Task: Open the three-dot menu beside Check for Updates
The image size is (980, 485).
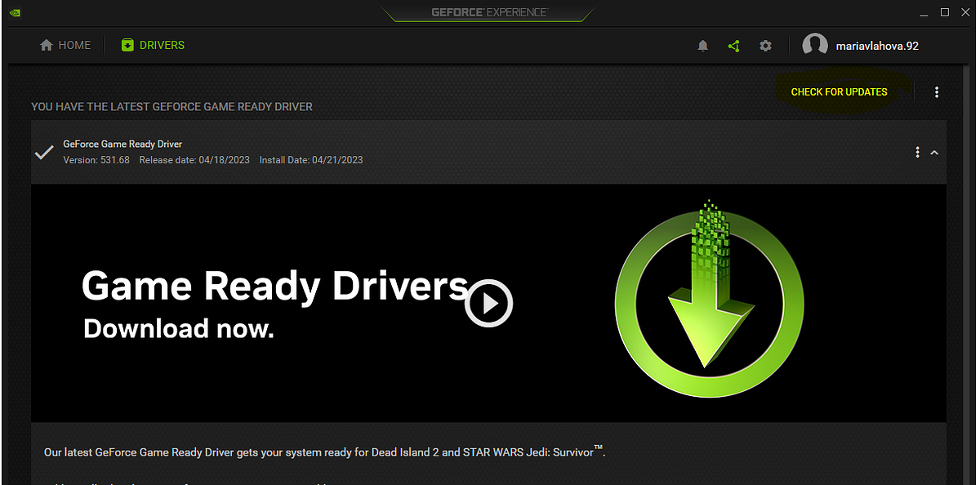Action: [936, 91]
